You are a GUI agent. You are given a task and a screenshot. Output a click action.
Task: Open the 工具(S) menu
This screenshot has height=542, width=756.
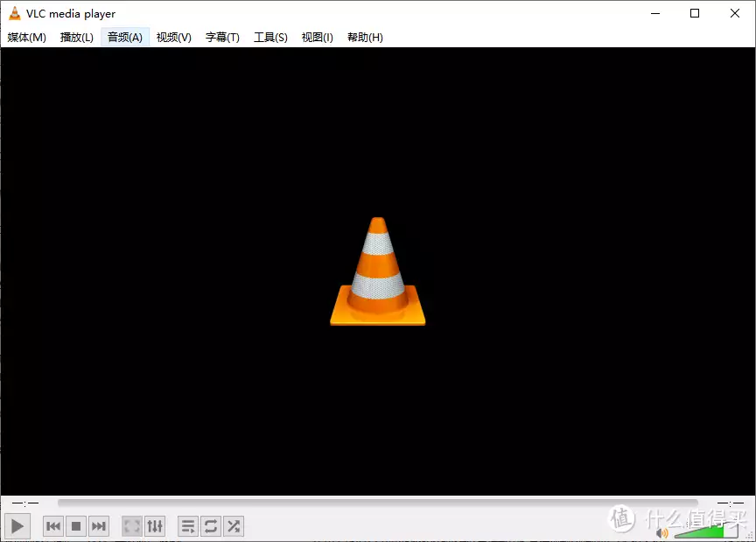pyautogui.click(x=271, y=37)
